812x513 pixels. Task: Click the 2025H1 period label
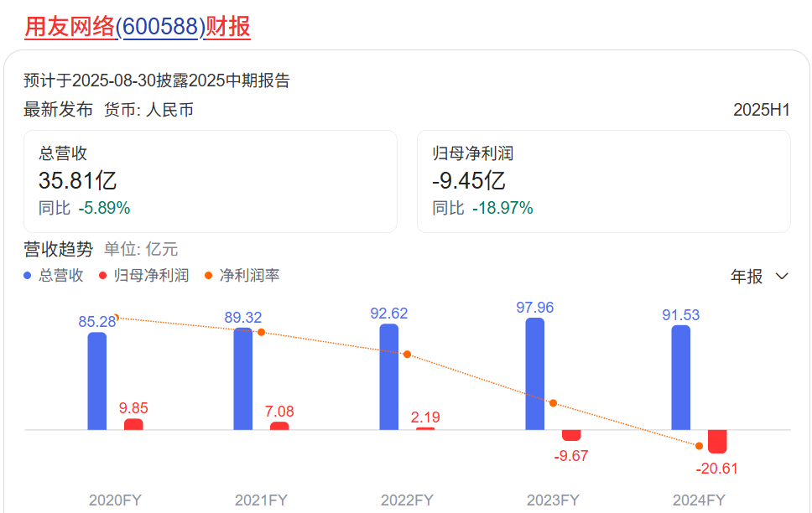click(x=762, y=110)
